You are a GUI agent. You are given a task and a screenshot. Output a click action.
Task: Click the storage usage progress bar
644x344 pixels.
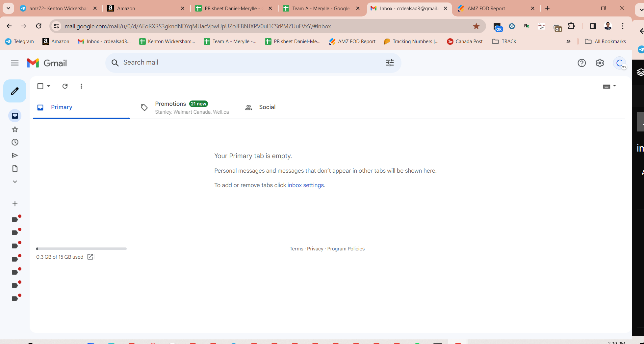(x=81, y=249)
